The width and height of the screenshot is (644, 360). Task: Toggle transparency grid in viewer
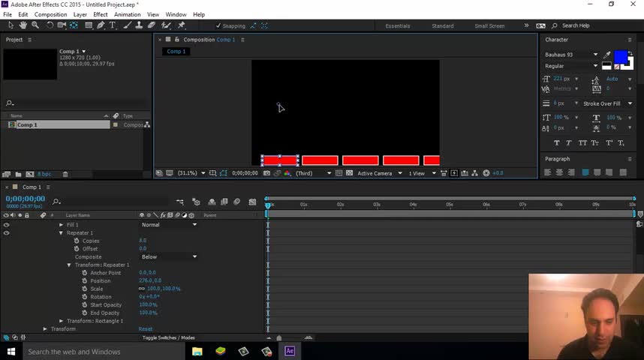point(350,173)
